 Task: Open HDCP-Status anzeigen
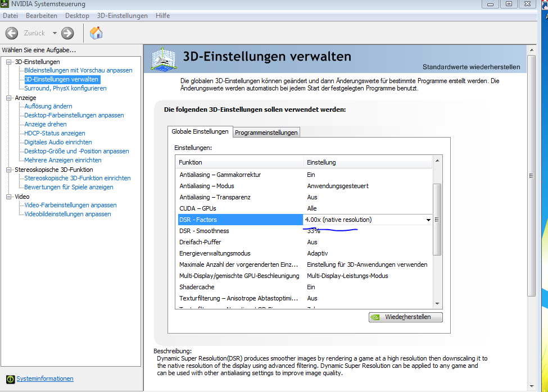click(x=55, y=133)
